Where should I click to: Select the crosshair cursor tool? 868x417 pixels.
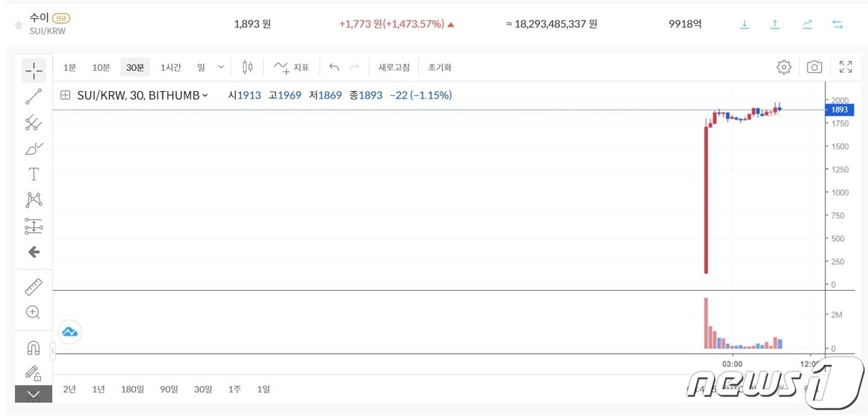33,71
